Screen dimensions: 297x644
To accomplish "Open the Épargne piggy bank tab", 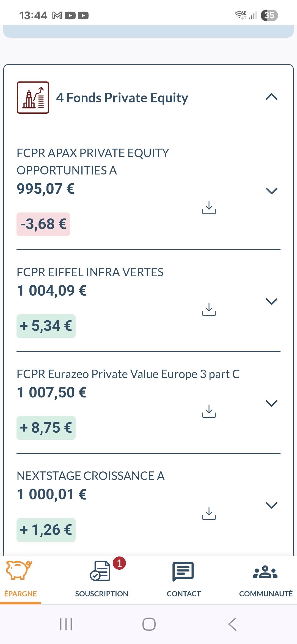I will [x=20, y=580].
